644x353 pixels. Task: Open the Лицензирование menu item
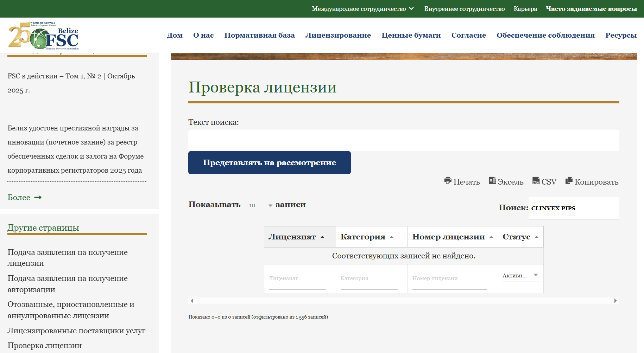tap(338, 36)
